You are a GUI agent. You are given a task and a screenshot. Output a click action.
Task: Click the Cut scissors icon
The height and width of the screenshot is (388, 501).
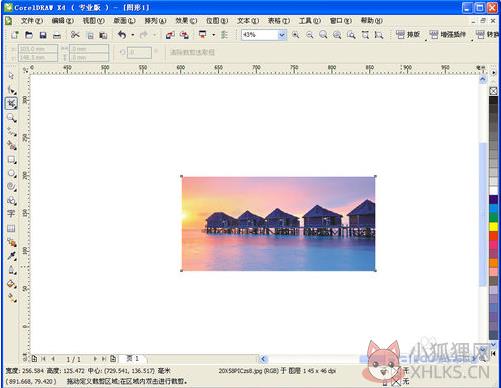tap(75, 35)
